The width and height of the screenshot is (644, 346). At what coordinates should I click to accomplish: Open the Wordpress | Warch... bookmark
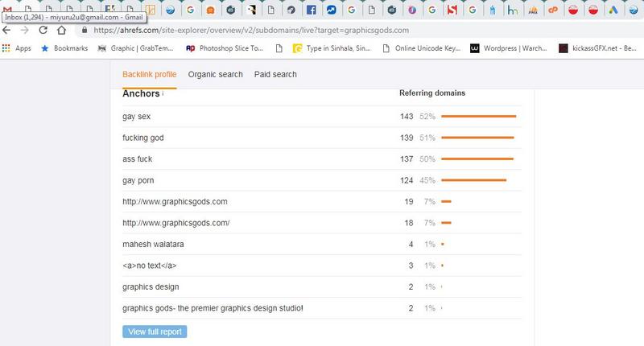click(509, 48)
